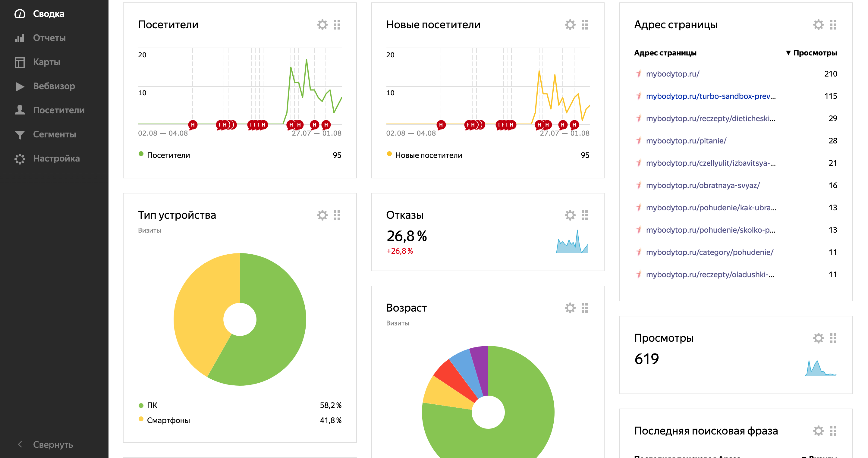
Task: Open mybodytop.ru/obratnaya-svyaz/ link
Action: click(703, 185)
